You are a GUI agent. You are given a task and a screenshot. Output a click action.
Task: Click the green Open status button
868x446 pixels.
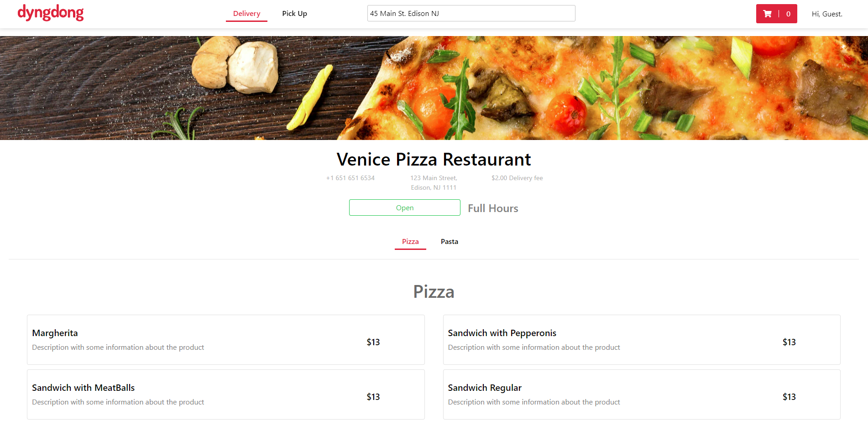404,208
